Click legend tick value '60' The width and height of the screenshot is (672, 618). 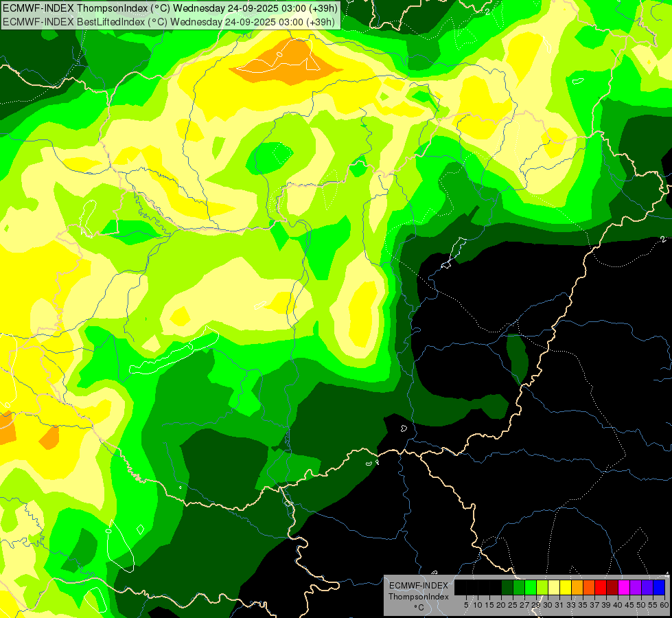point(664,605)
